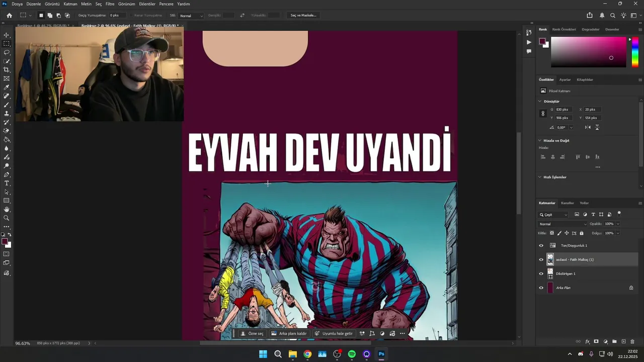
Task: Click Seç ve Maskele button
Action: click(x=303, y=16)
